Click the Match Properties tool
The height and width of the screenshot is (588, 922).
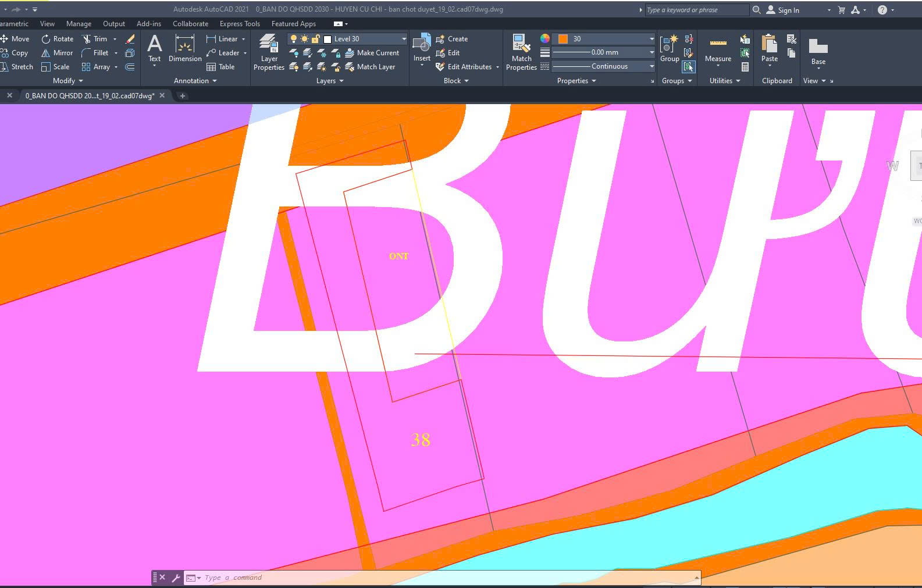coord(521,52)
